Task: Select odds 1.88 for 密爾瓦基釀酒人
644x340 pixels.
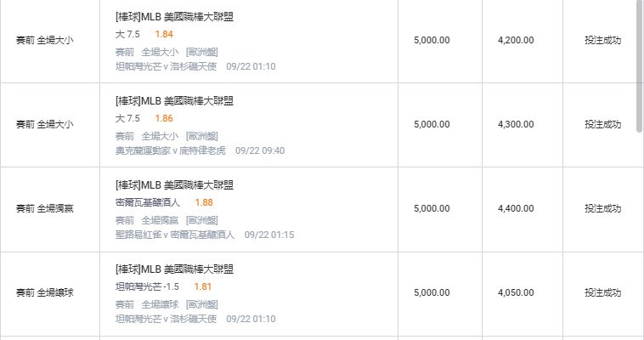Action: [204, 202]
